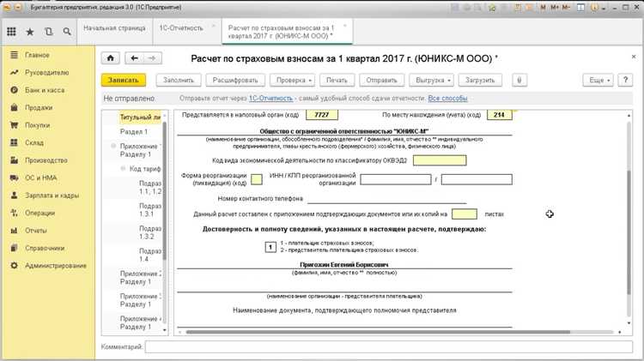The height and width of the screenshot is (361, 644).
Task: Click window layout icon in title bar
Action: 580,8
